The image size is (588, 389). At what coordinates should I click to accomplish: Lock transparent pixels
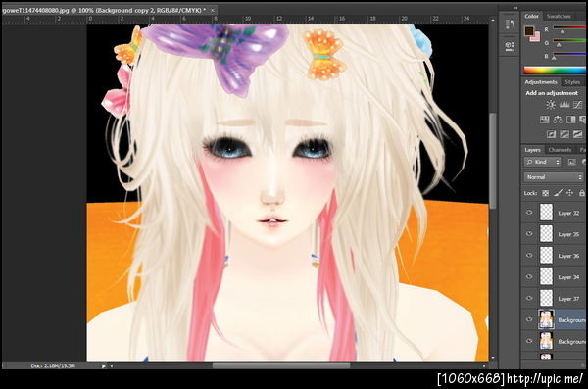pos(546,193)
